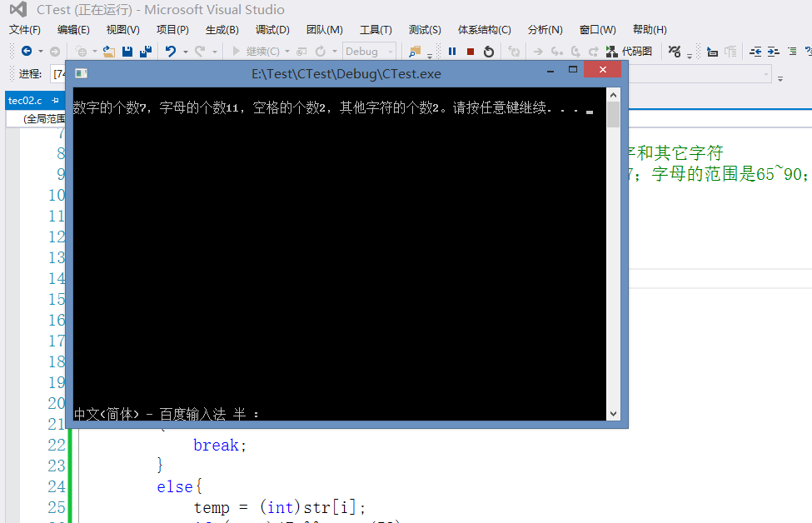812x523 pixels.
Task: Pin the tec02.c tab
Action: pyautogui.click(x=56, y=101)
